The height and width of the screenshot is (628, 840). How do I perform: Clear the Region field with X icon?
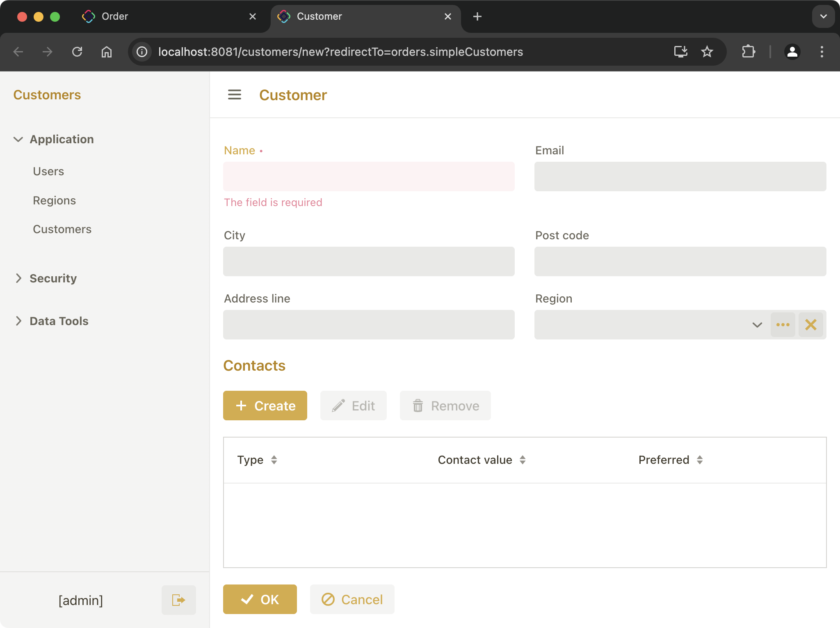810,325
